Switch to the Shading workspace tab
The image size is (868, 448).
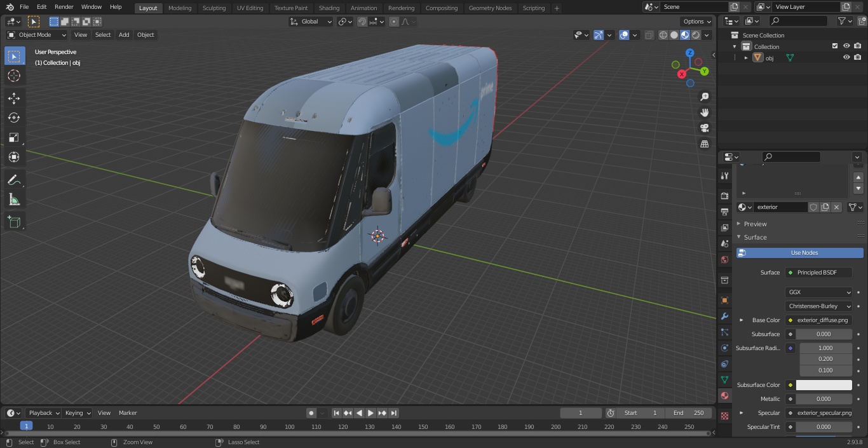pyautogui.click(x=329, y=8)
